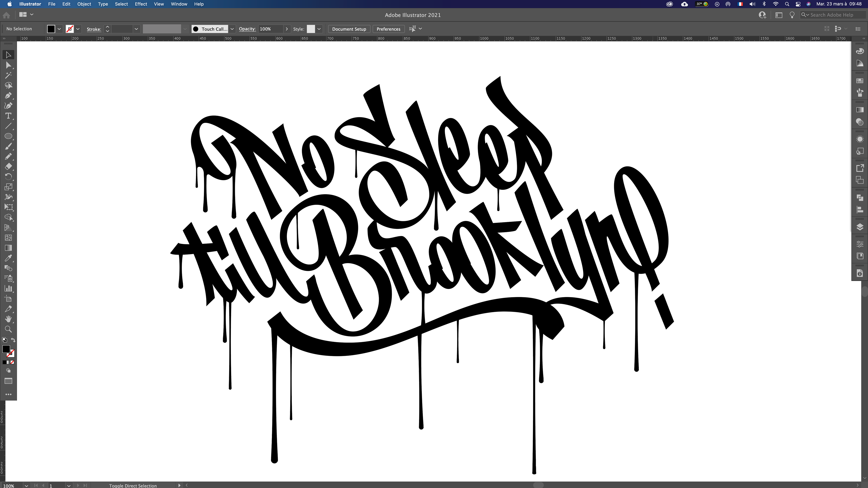This screenshot has width=868, height=488.
Task: Select the Zoom tool
Action: point(8,329)
